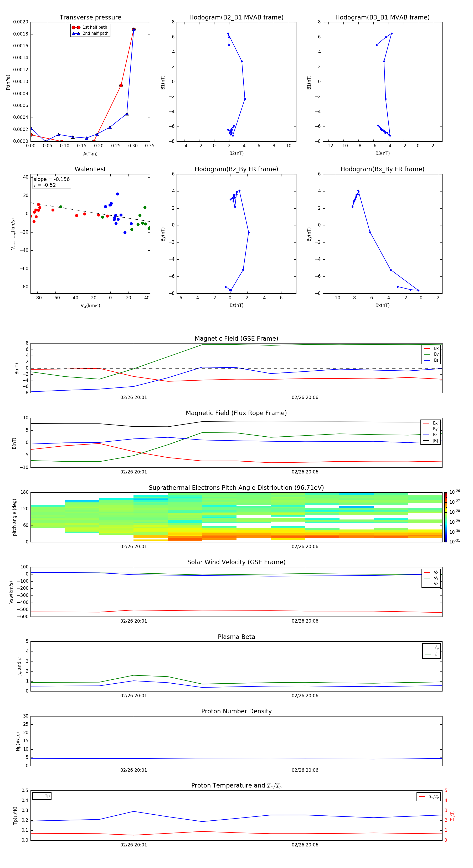Click the 'Bz' legend entry in GSE magnetic field
Image resolution: width=473 pixels, height=868 pixels.
(x=431, y=360)
